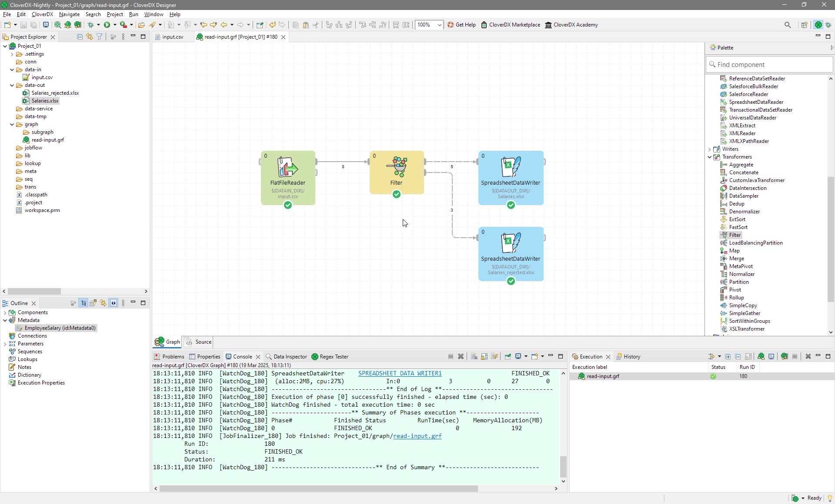Click the search magnifier in the toolbar
Screen dimensions: 835x504
[x=787, y=25]
